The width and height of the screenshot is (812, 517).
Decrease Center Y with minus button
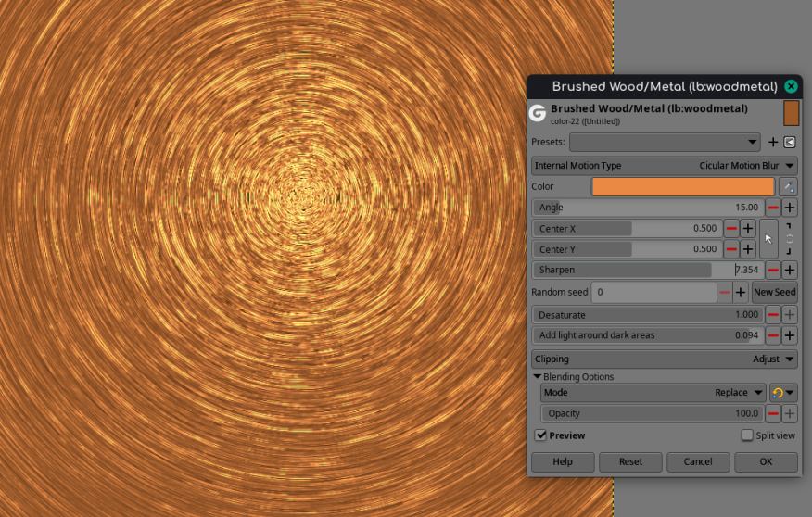[731, 249]
